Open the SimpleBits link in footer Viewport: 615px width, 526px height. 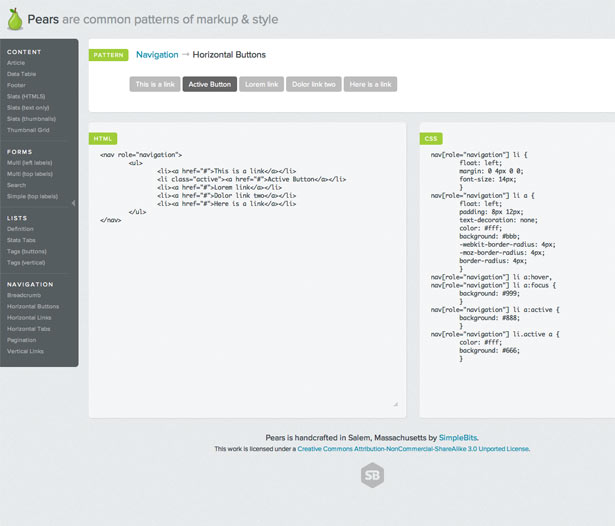coord(458,438)
